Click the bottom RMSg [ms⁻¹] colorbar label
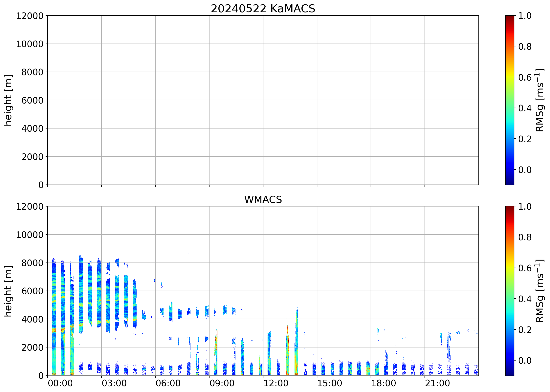Screen dimensions: 550x392 (x=540, y=291)
